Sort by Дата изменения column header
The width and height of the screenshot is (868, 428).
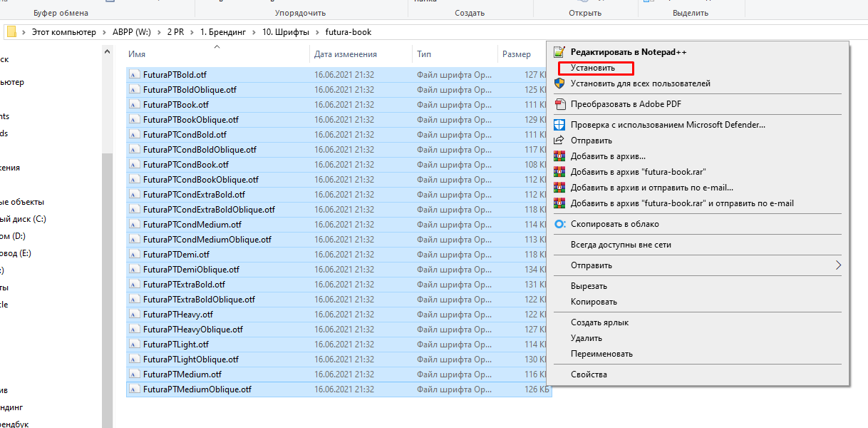(346, 54)
